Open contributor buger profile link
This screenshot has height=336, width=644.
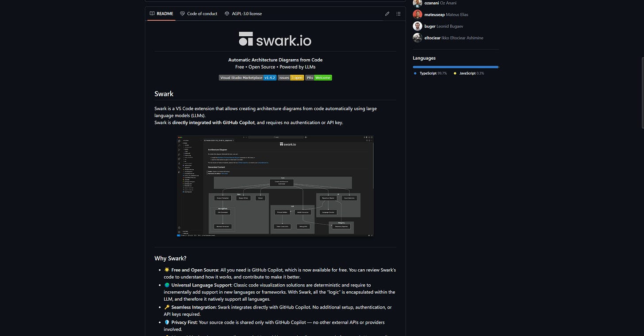pos(444,26)
